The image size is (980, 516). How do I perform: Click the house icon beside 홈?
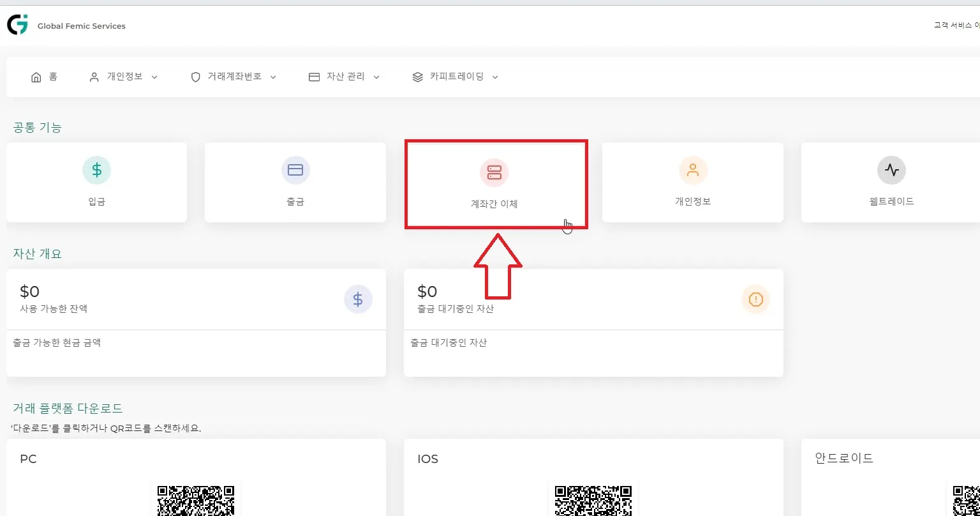[36, 77]
